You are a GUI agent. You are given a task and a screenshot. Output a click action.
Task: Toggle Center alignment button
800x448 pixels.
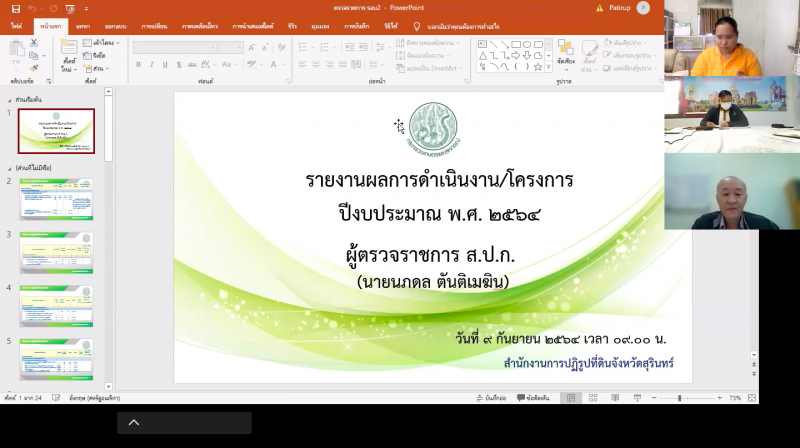[316, 65]
